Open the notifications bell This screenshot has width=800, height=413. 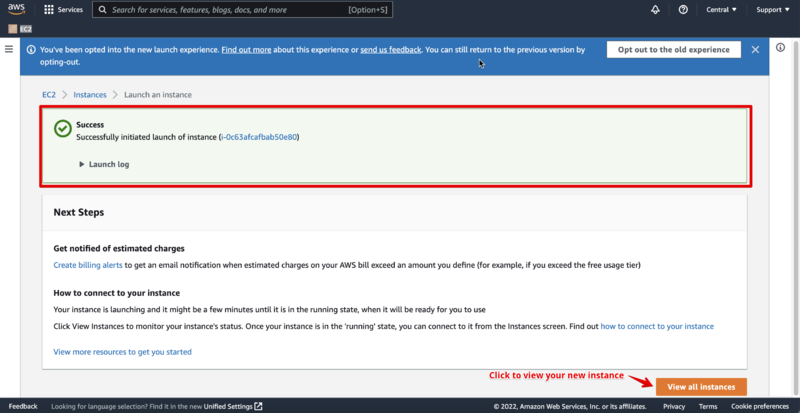[x=656, y=10]
